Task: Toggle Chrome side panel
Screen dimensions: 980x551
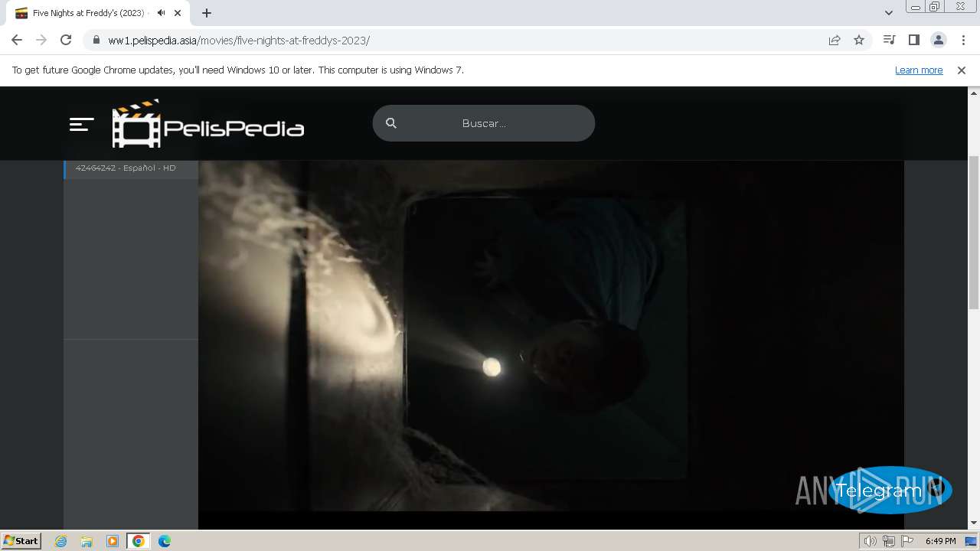Action: 913,41
